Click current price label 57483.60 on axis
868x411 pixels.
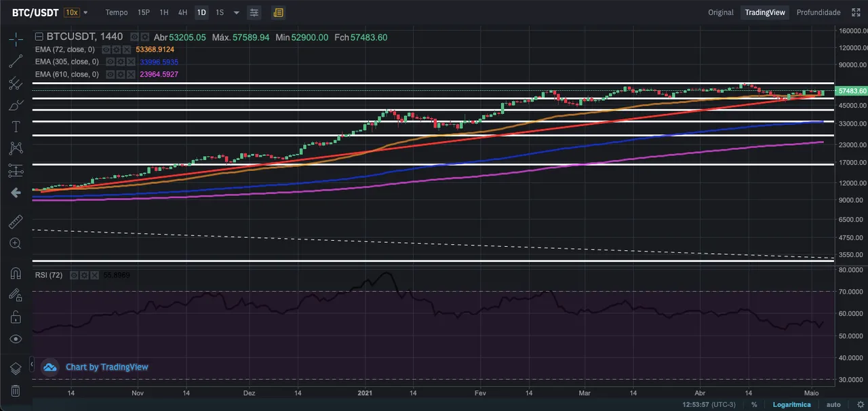click(851, 91)
